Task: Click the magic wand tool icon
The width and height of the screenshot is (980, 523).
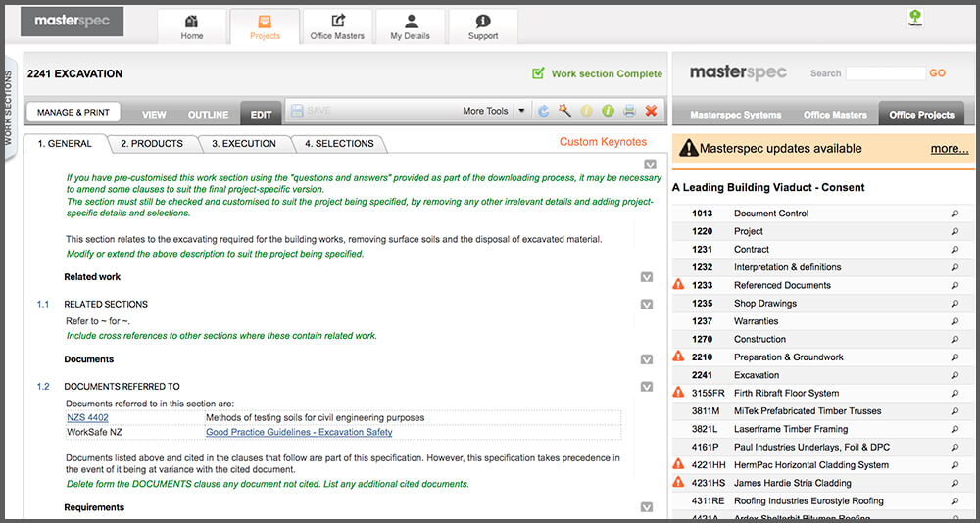Action: 565,112
